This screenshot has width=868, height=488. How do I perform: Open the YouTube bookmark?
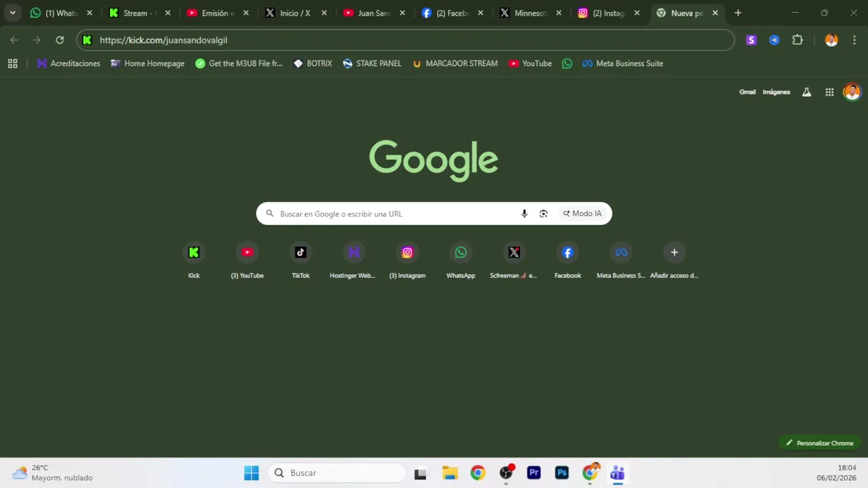(x=530, y=63)
